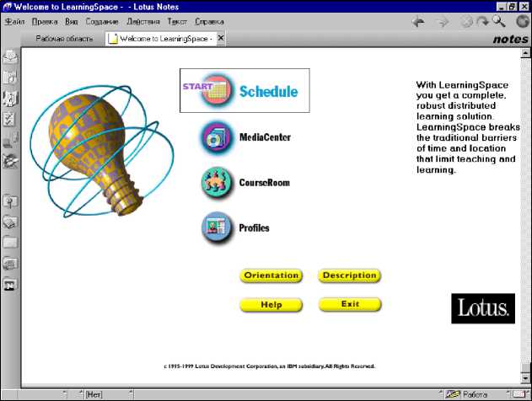Image resolution: width=532 pixels, height=401 pixels.
Task: Click the scrollbar down arrow
Action: (525, 377)
